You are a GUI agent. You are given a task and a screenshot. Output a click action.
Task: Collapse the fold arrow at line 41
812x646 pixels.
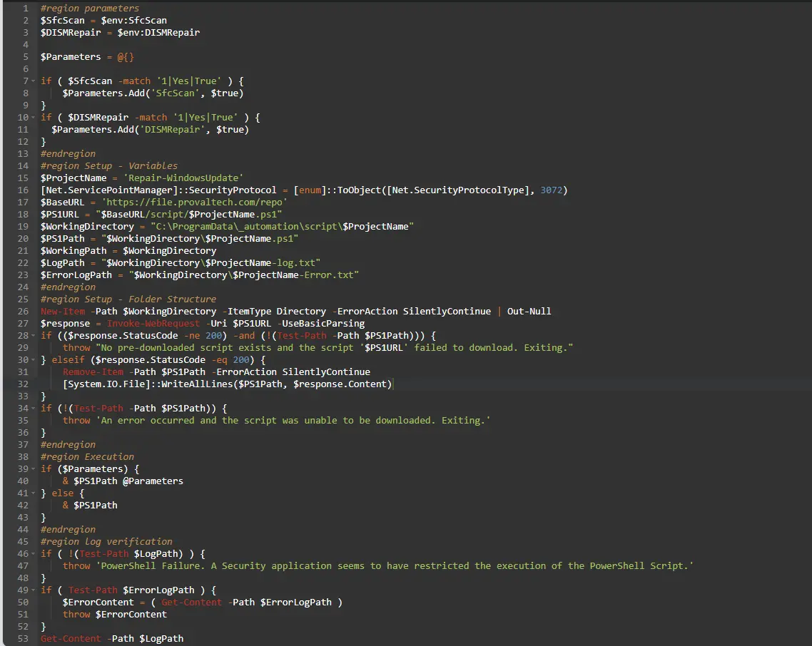click(x=33, y=493)
